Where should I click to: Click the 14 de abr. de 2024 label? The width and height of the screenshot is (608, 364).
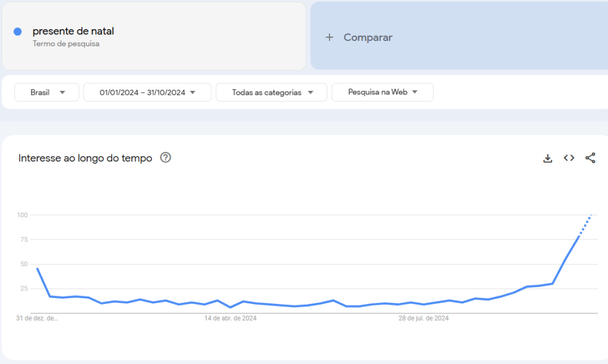(230, 318)
